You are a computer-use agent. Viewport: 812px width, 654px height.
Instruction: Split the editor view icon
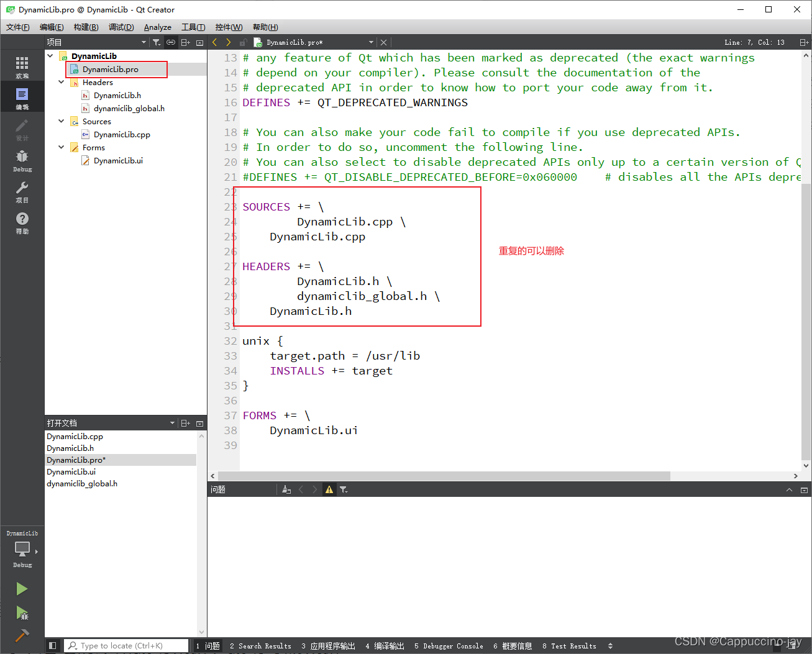coord(804,42)
